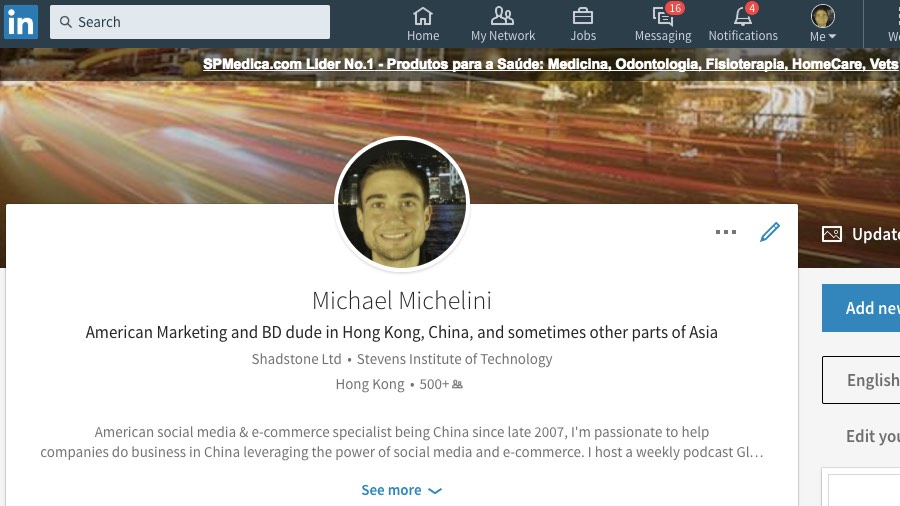Open the three-dot more options menu
900x506 pixels.
(726, 232)
